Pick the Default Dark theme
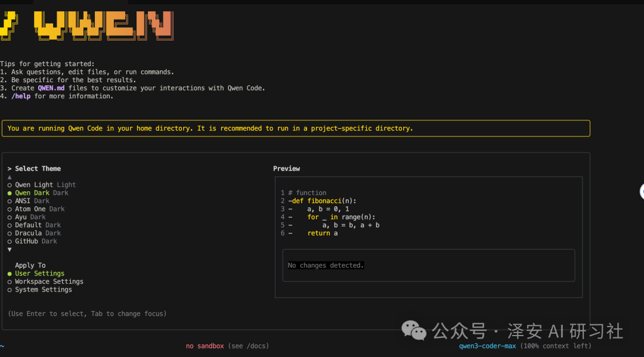The image size is (644, 357). coord(34,225)
